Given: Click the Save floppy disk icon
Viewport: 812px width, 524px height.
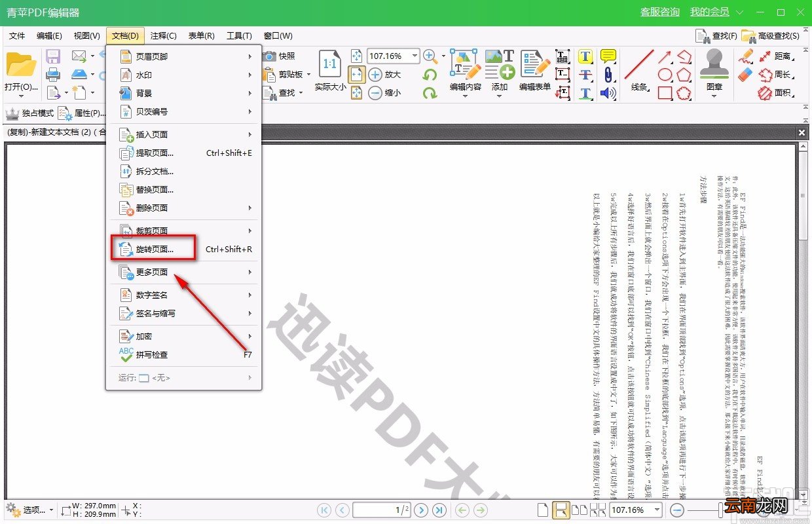Looking at the screenshot, I should pyautogui.click(x=53, y=56).
